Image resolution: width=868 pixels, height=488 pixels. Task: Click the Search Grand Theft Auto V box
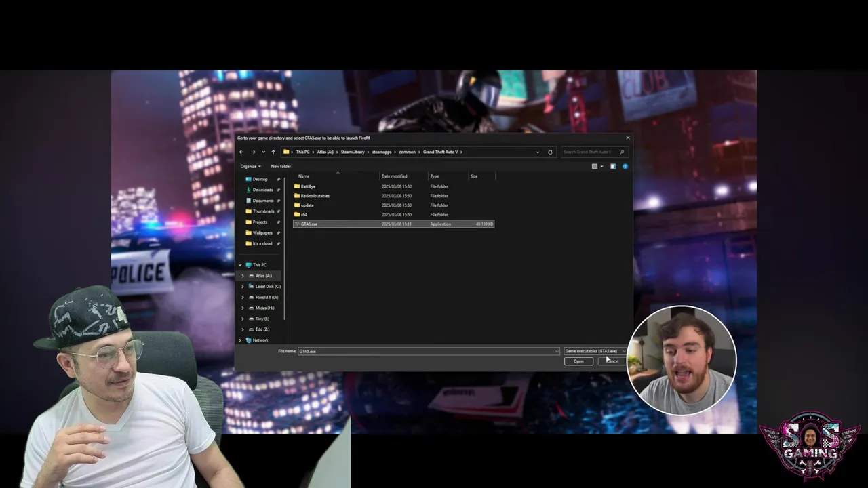tap(595, 152)
